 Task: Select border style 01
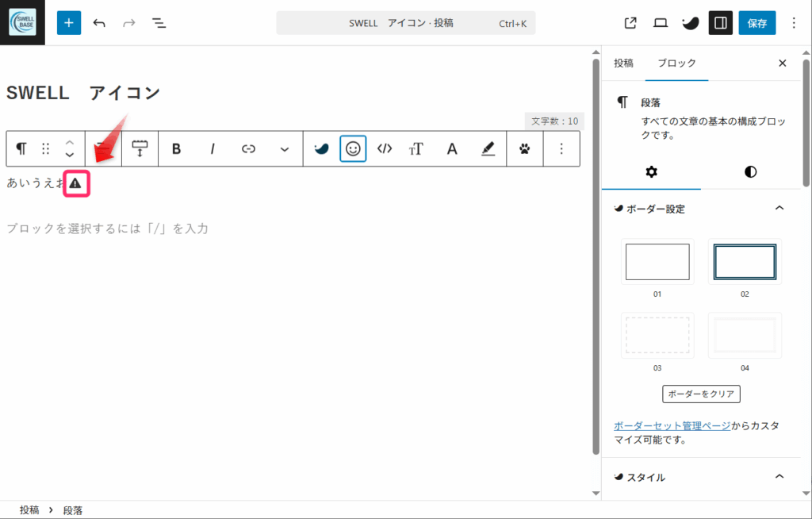click(657, 262)
